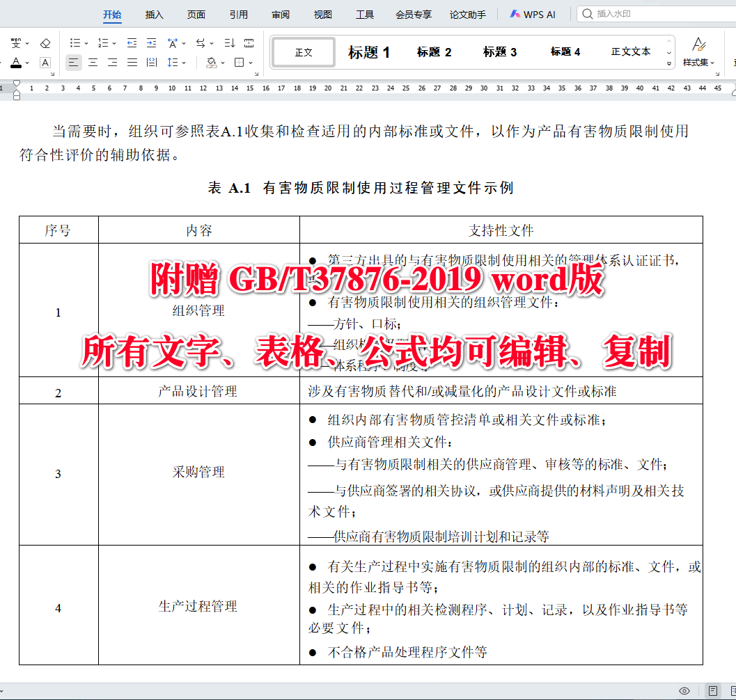Screen dimensions: 736x700
Task: Switch to outline view icon in status bar
Action: [733, 691]
